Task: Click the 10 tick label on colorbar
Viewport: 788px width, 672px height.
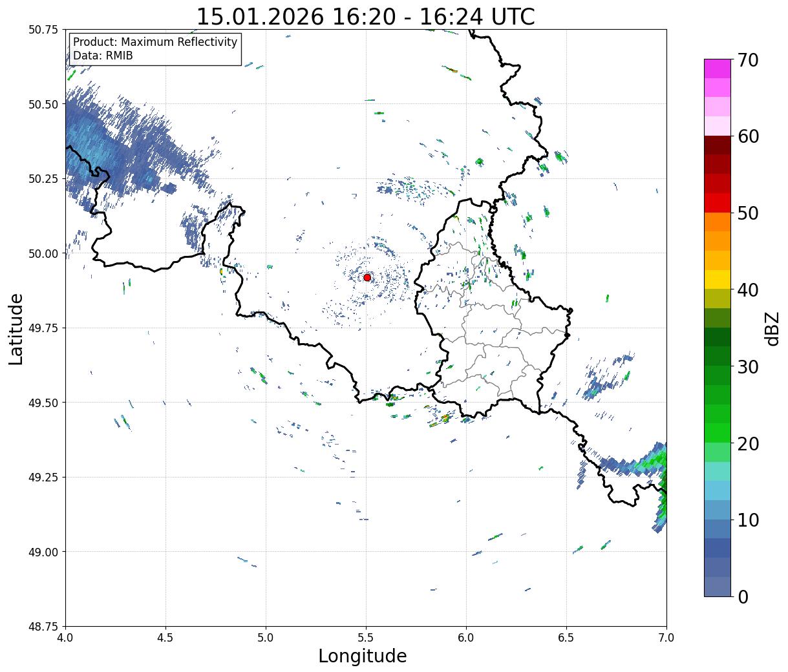Action: (x=747, y=520)
